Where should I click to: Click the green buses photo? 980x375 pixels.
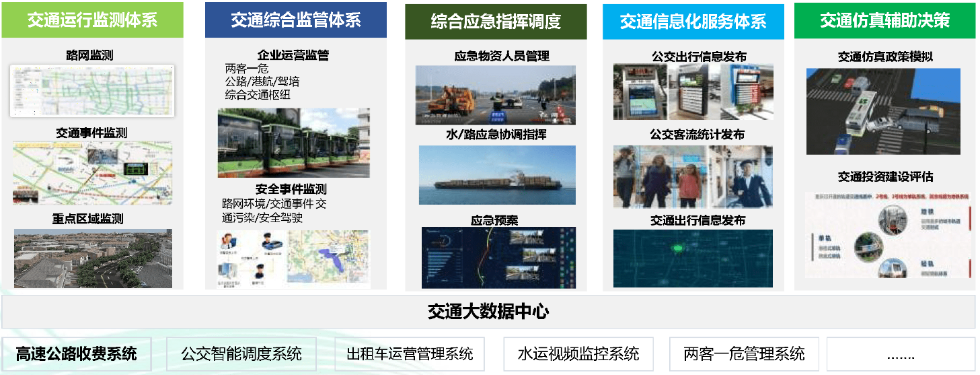pyautogui.click(x=293, y=143)
